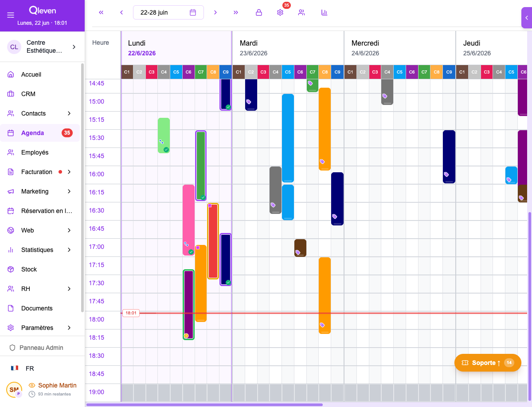Select Lundi C3 pink-red column header
532x407 pixels.
point(152,72)
